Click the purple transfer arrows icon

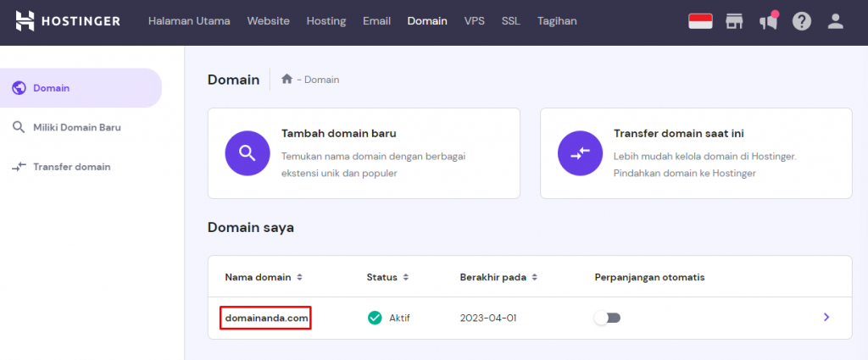coord(580,153)
